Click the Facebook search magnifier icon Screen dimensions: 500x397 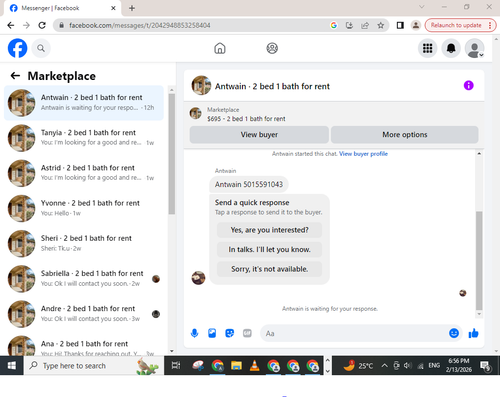click(x=41, y=48)
